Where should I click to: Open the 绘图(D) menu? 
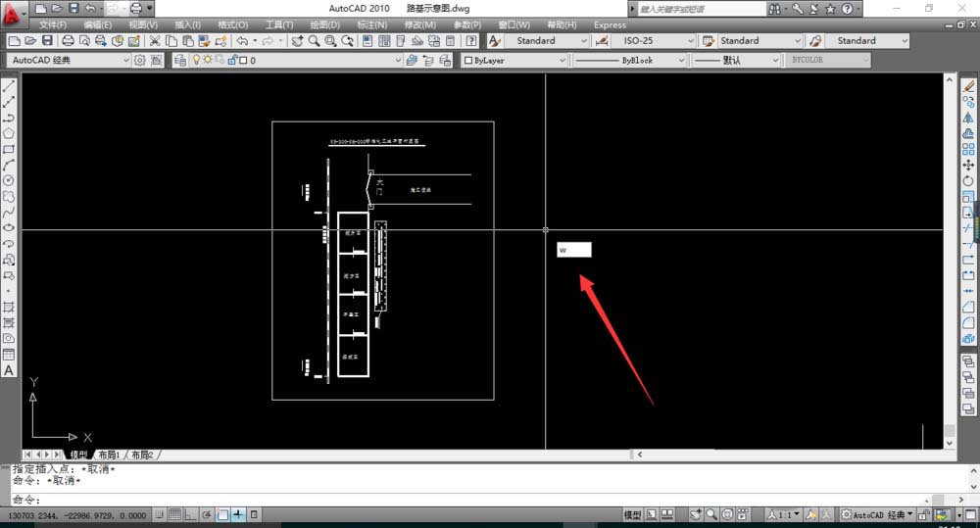[324, 24]
